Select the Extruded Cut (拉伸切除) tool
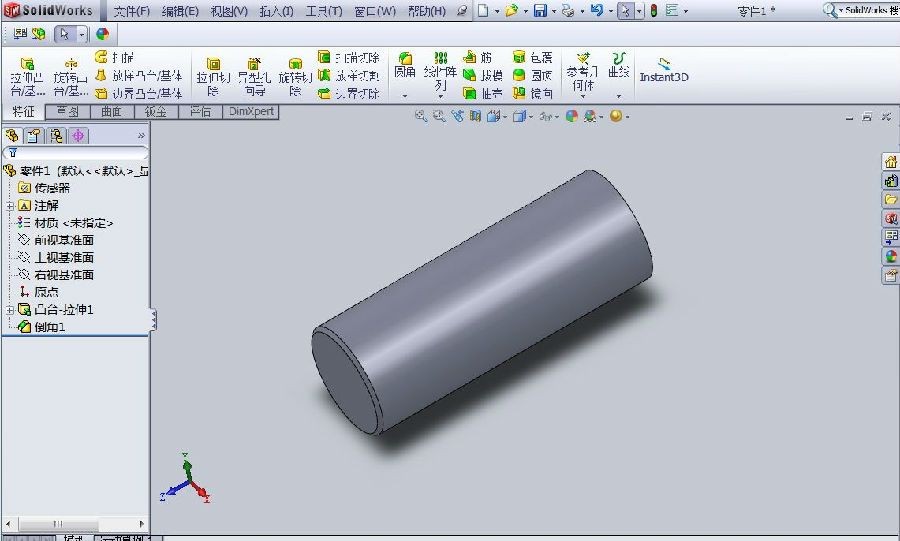Viewport: 900px width, 541px height. (x=213, y=76)
